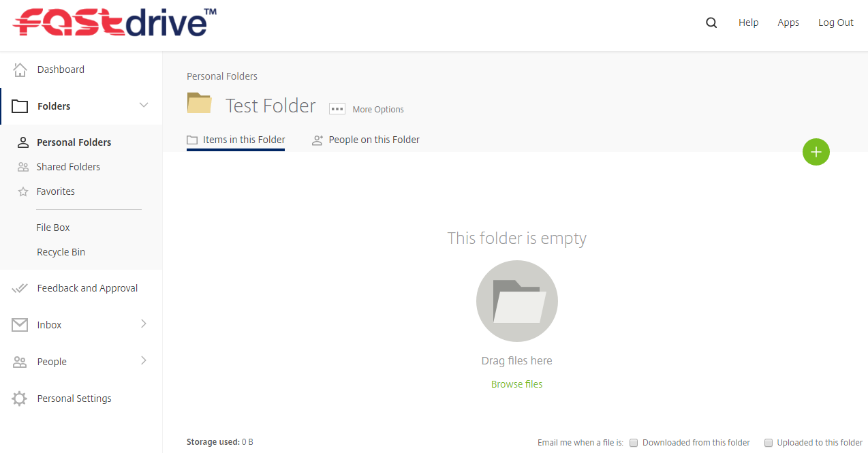Expand the Inbox submenu arrow

click(x=144, y=324)
